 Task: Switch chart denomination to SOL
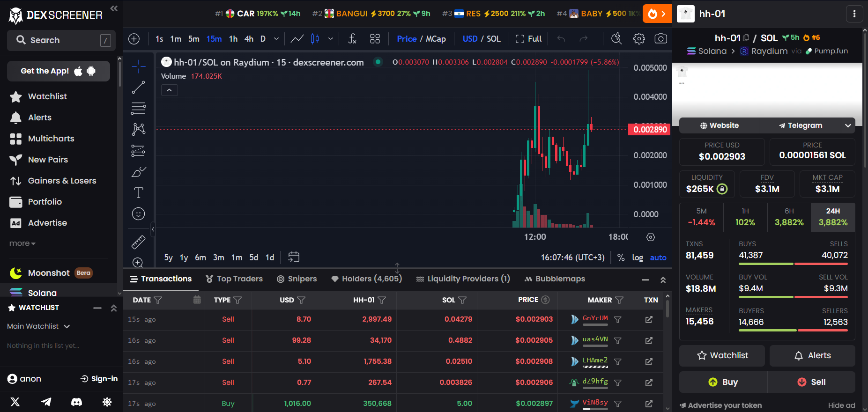click(494, 39)
